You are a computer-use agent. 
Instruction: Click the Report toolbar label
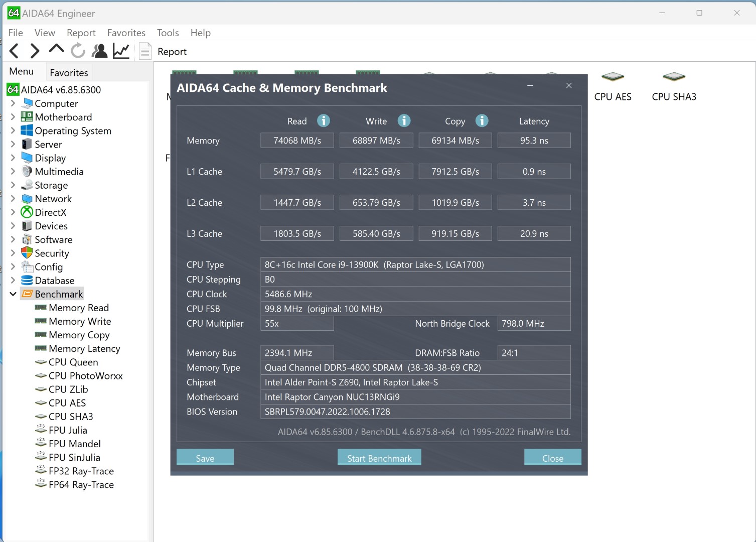tap(172, 52)
